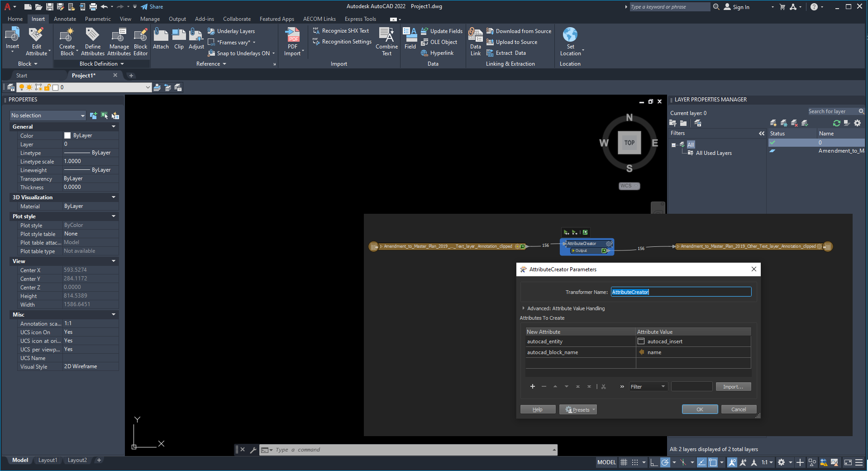The height and width of the screenshot is (471, 868).
Task: Open the Data Link manager
Action: (476, 41)
